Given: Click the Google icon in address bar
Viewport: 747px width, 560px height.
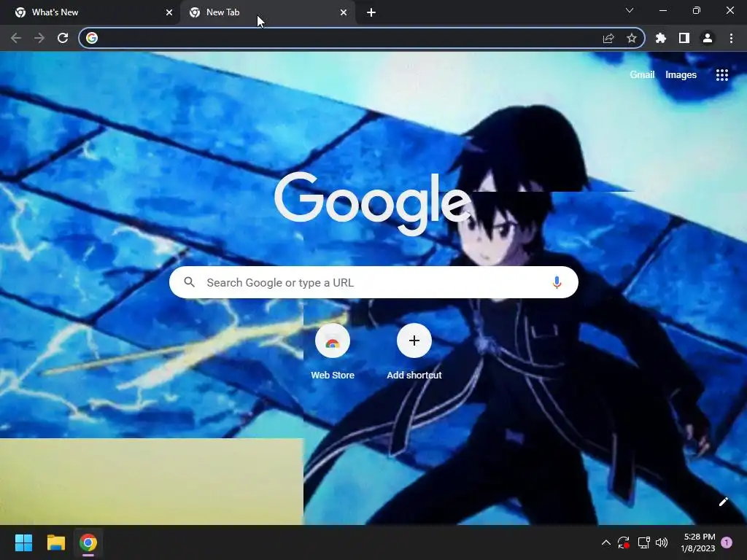Looking at the screenshot, I should [x=92, y=38].
